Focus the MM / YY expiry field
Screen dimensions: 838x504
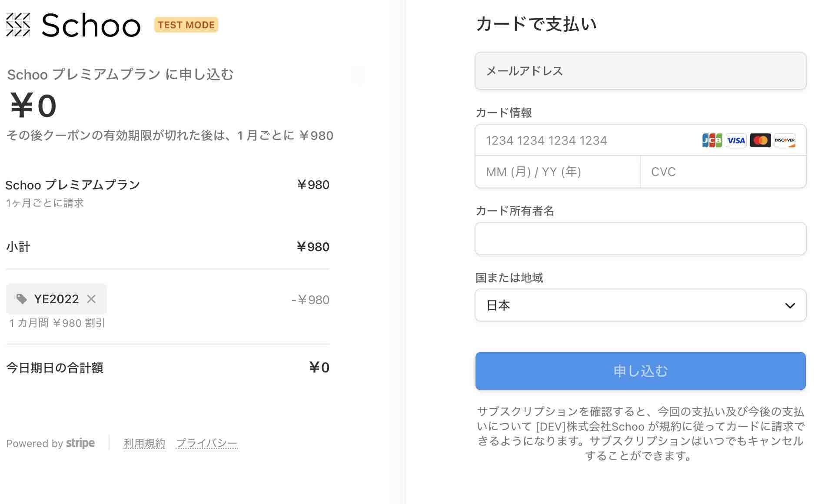(558, 172)
